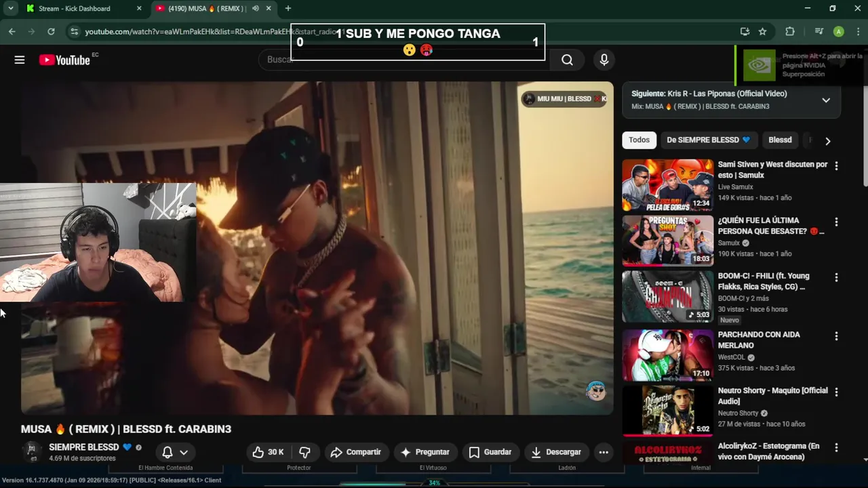The image size is (868, 488).
Task: Open the SIEMPRE BLESSD channel avatar
Action: (x=32, y=452)
